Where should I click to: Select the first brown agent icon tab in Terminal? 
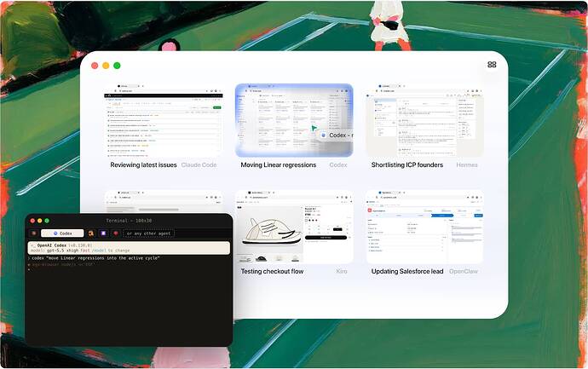(x=34, y=234)
